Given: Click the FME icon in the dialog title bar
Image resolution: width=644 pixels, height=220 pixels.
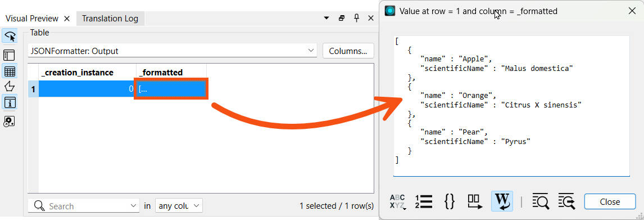Looking at the screenshot, I should tap(390, 11).
